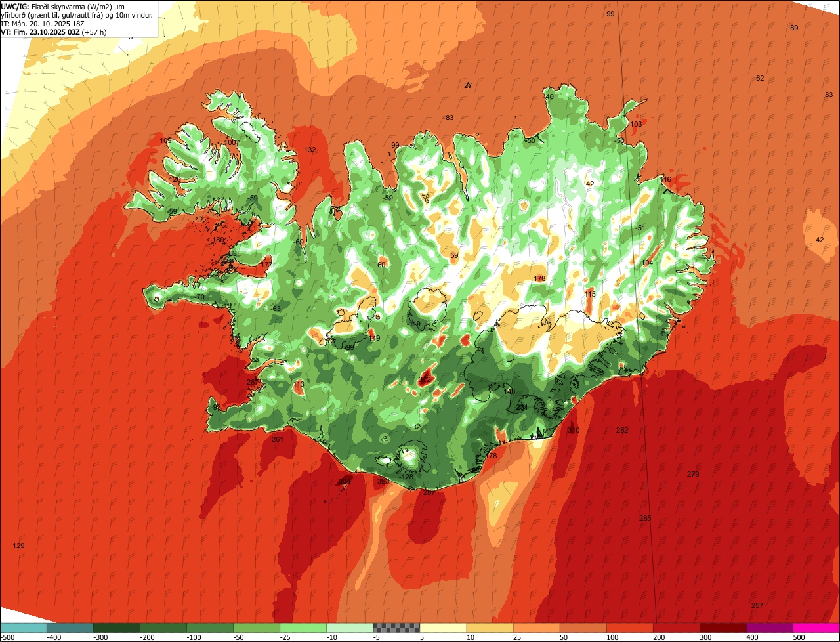Click the map value 109

pos(165,140)
